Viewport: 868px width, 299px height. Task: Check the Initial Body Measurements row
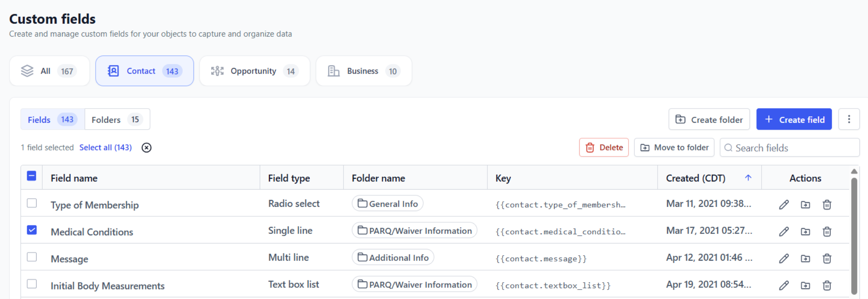(31, 284)
